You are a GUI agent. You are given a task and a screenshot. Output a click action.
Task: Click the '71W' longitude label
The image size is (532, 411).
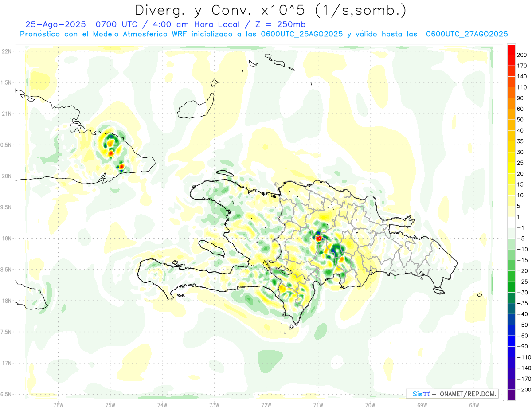pos(318,405)
